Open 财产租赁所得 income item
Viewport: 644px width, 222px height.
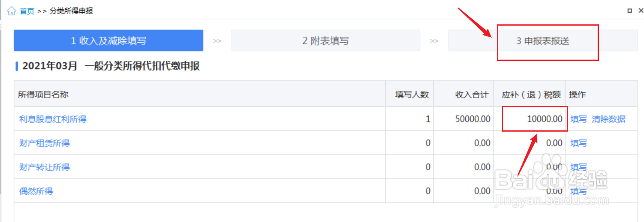pyautogui.click(x=44, y=143)
